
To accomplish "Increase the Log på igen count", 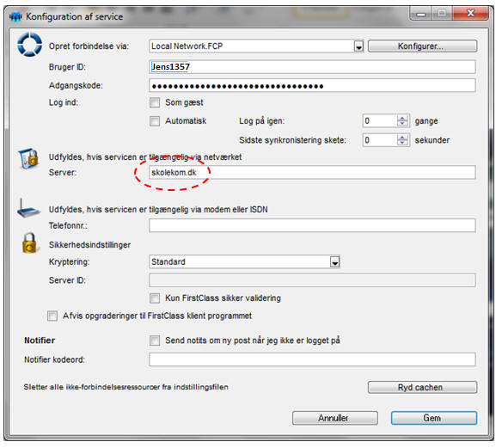I will tap(402, 118).
